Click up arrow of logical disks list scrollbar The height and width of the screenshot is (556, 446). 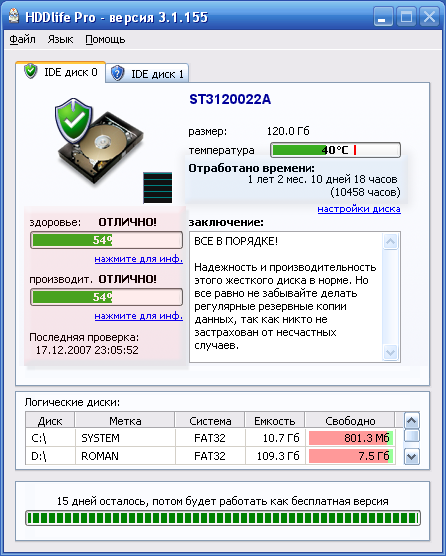(x=411, y=421)
